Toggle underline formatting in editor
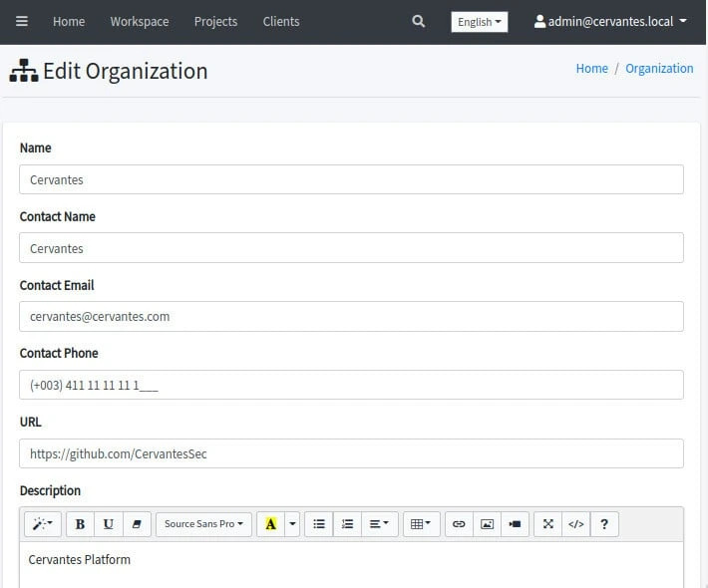The image size is (708, 588). (108, 524)
